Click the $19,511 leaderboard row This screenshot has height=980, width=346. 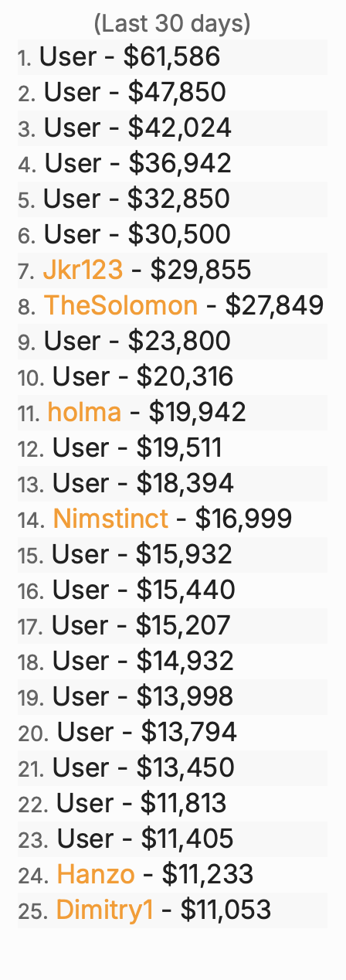pos(173,447)
